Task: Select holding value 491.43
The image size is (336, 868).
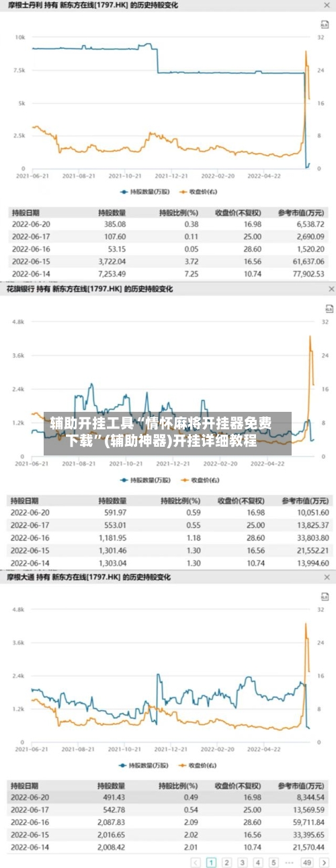Action: [x=114, y=797]
